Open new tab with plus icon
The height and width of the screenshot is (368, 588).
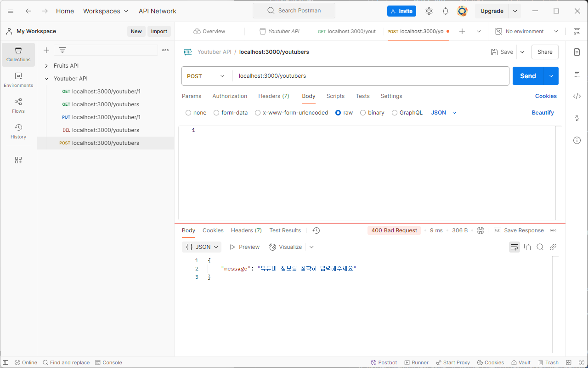[x=462, y=31]
